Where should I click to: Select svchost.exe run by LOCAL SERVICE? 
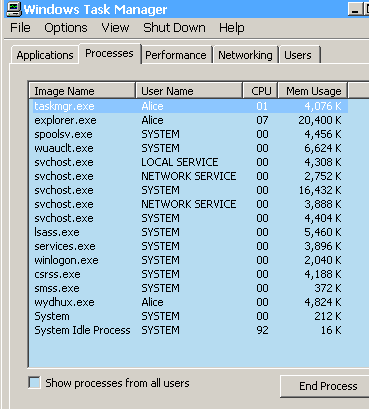189,162
